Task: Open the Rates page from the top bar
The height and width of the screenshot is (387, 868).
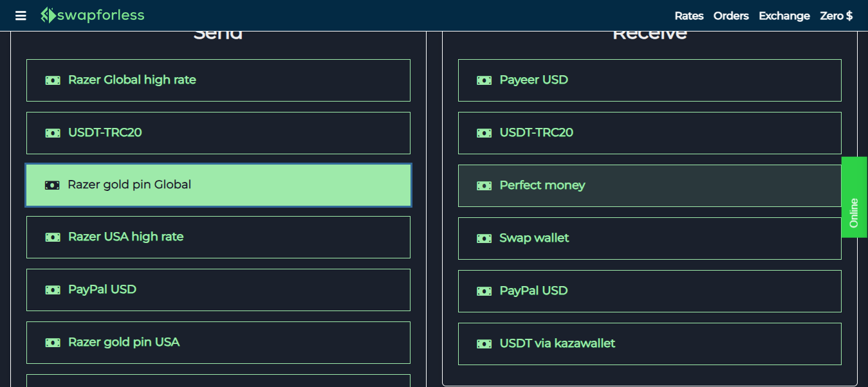Action: point(688,15)
